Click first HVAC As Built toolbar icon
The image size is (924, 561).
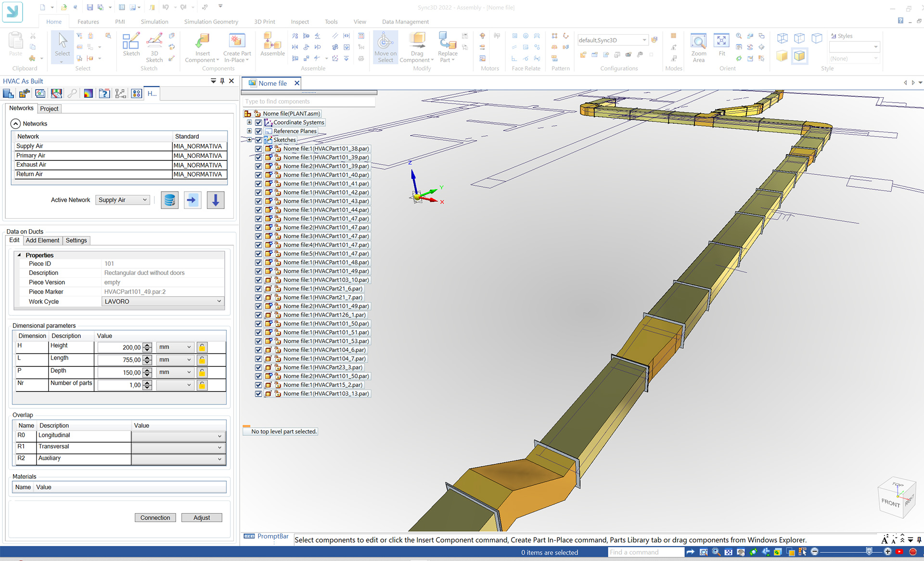coord(8,93)
